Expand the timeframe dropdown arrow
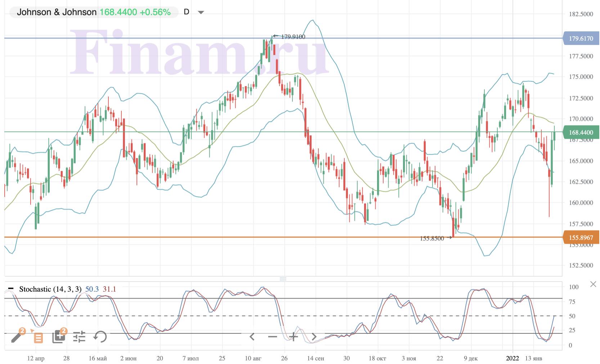The image size is (600, 364). (x=201, y=13)
